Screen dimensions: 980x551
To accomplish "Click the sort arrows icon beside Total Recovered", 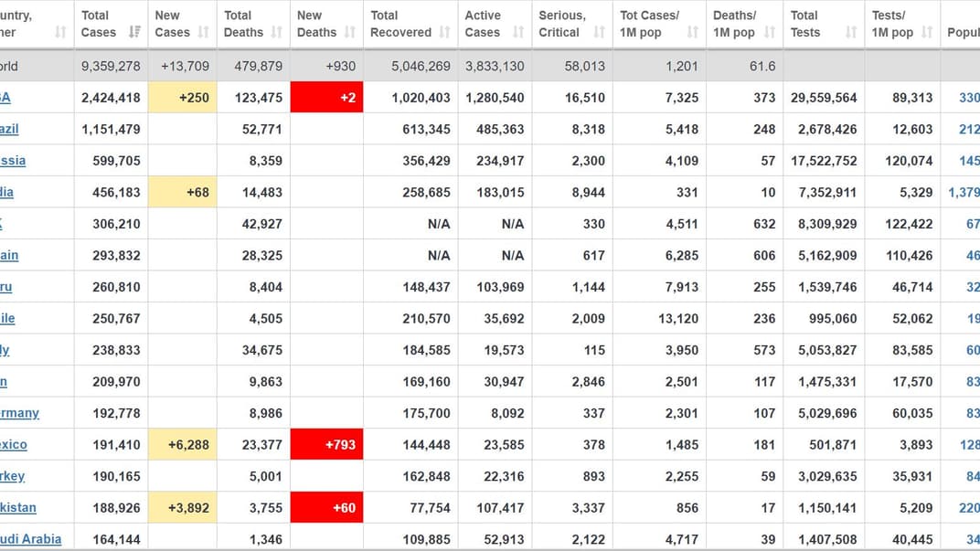I will tap(445, 32).
